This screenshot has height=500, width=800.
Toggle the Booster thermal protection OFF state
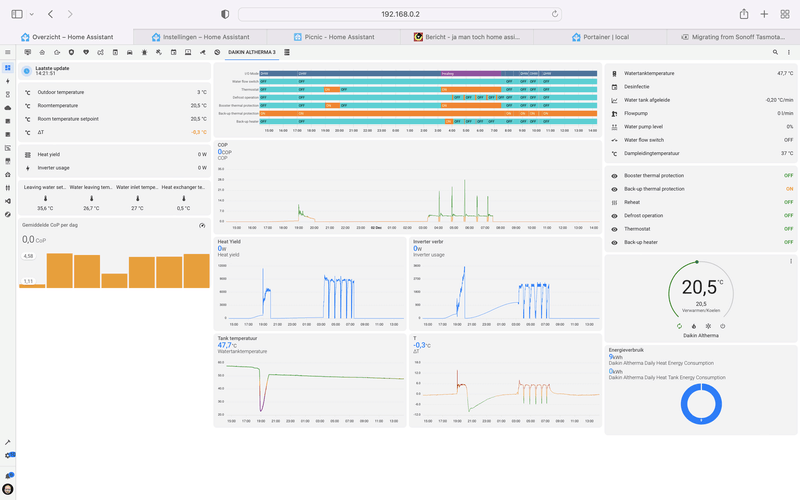(x=789, y=176)
